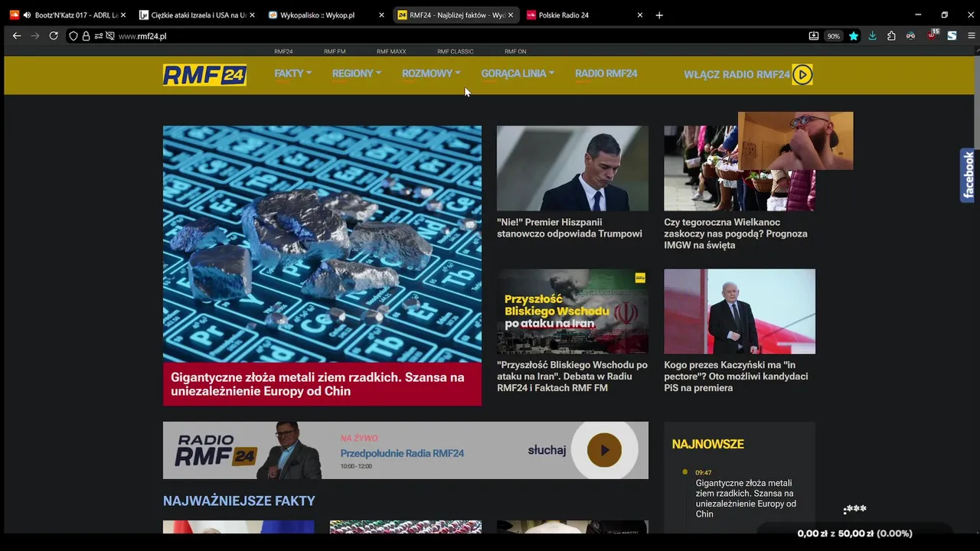Open Przedpołudnie Radia RMF24 programme link
980x551 pixels.
402,453
